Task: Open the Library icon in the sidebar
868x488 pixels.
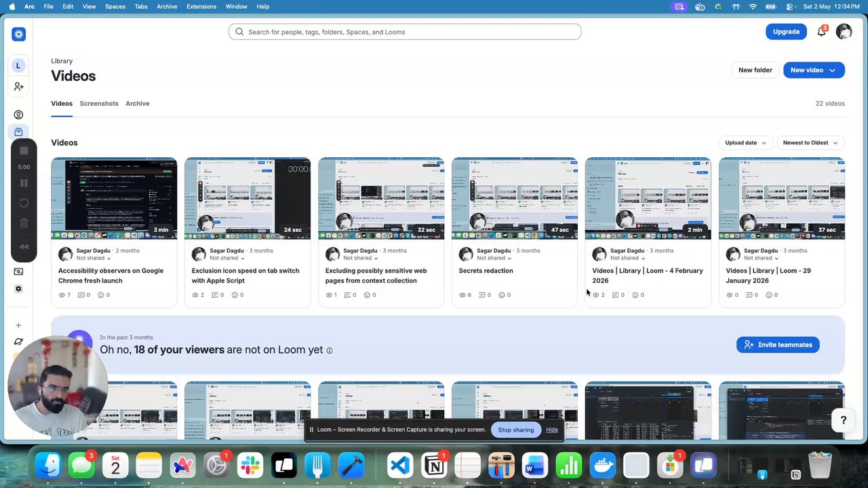Action: click(x=18, y=132)
